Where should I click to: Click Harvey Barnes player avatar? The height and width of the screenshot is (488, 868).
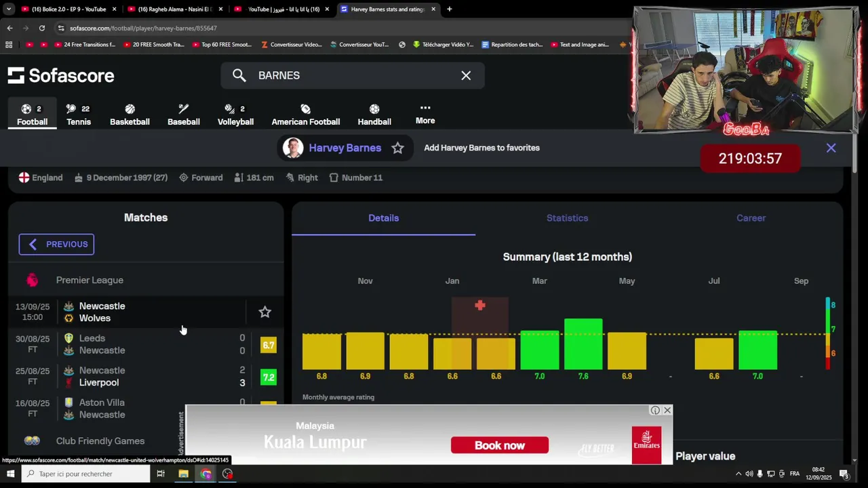coord(293,148)
